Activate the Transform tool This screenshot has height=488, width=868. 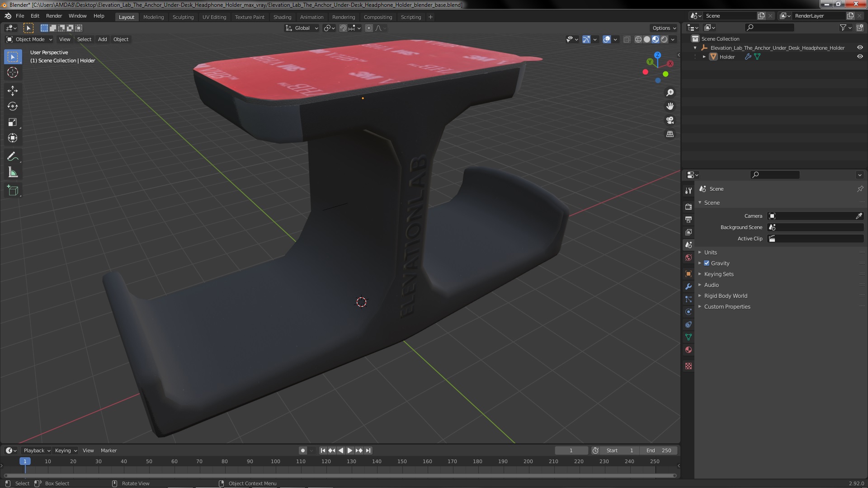tap(13, 138)
